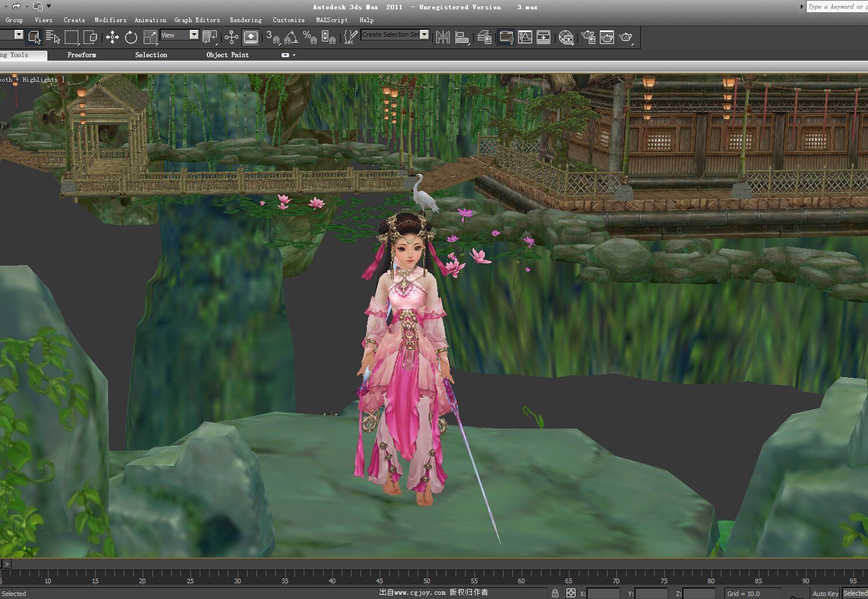This screenshot has height=599, width=868.
Task: Toggle the 3D Snaps button
Action: pos(273,37)
